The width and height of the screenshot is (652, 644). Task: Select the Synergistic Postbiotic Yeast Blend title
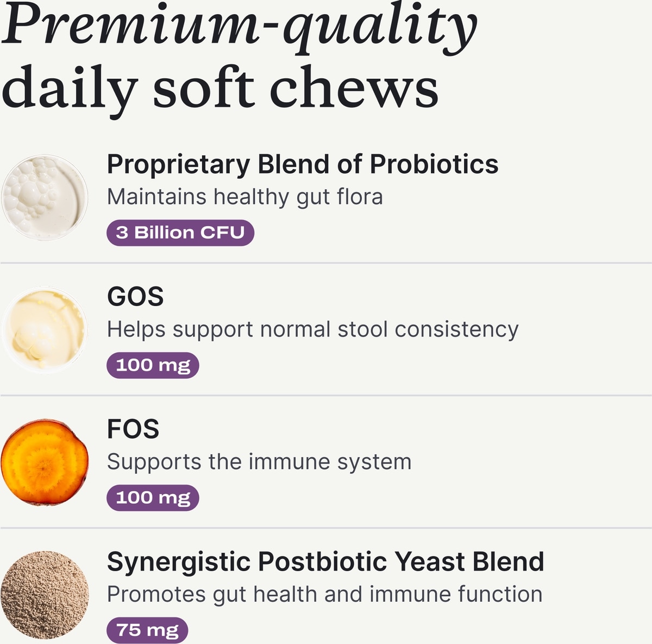[x=325, y=562]
